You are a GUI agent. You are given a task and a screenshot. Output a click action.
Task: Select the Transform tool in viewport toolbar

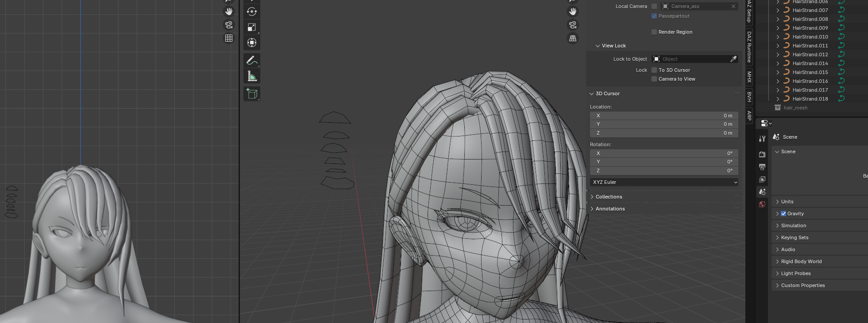click(252, 43)
